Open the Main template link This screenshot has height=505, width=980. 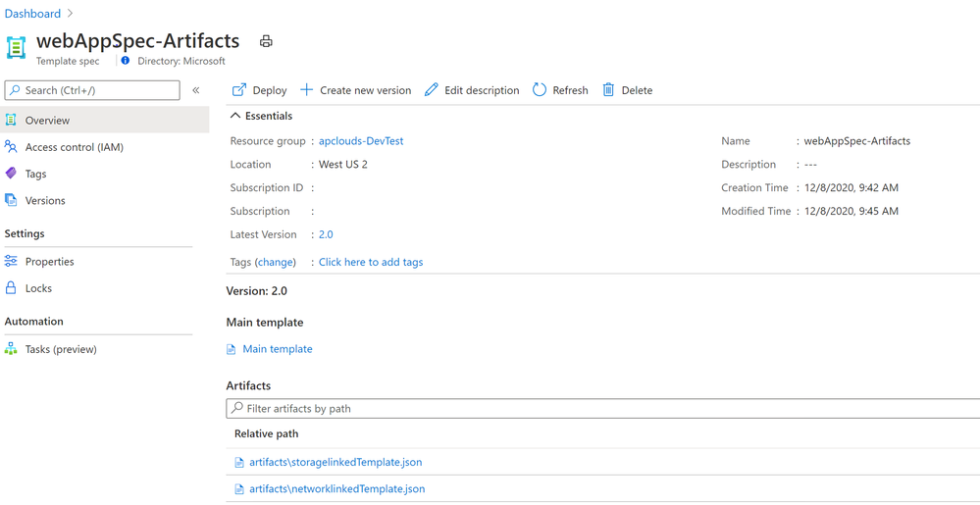[278, 349]
